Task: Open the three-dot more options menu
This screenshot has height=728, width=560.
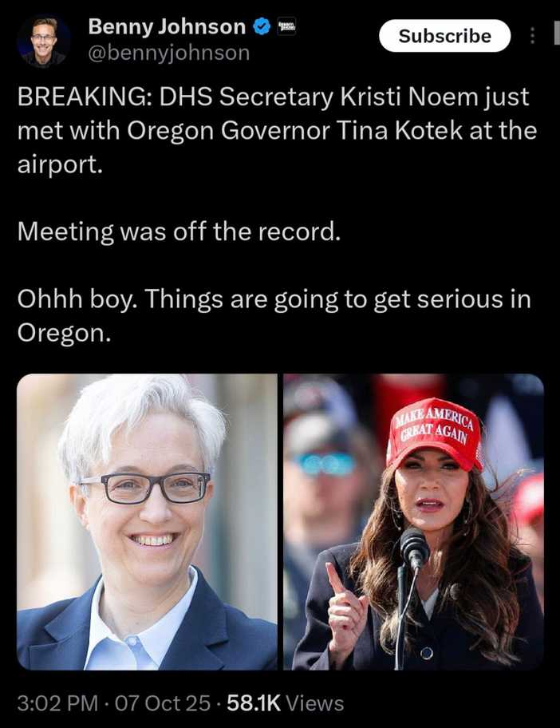Action: point(532,36)
